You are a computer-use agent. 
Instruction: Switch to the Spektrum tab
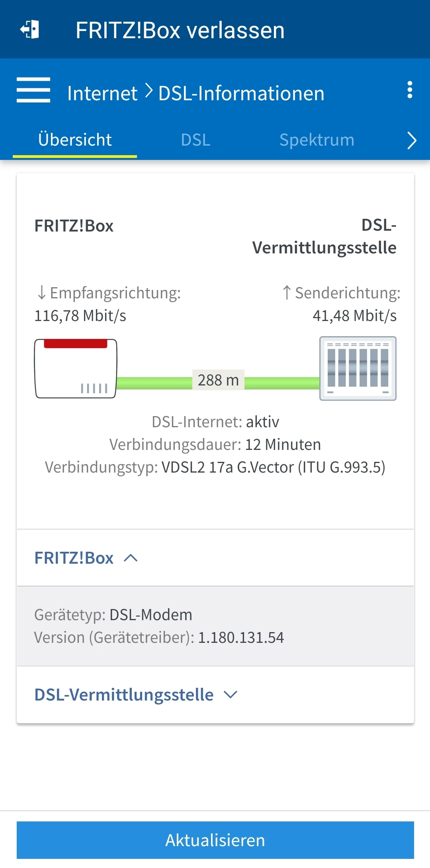tap(317, 140)
